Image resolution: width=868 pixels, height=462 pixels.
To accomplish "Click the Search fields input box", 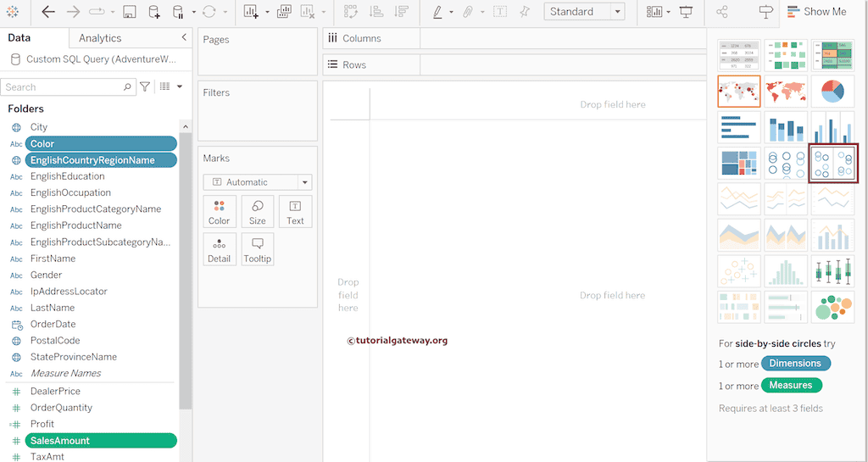I will (63, 86).
